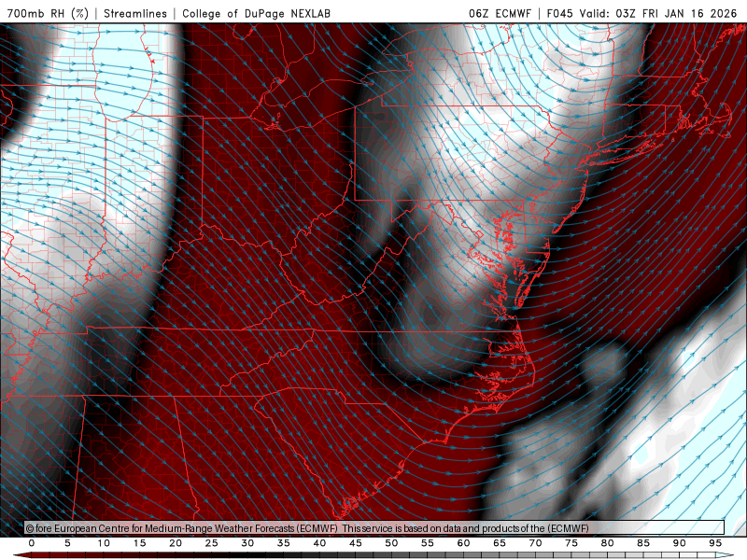Click the '20' label on RH color scale
Viewport: 747px width, 560px height.
[176, 543]
